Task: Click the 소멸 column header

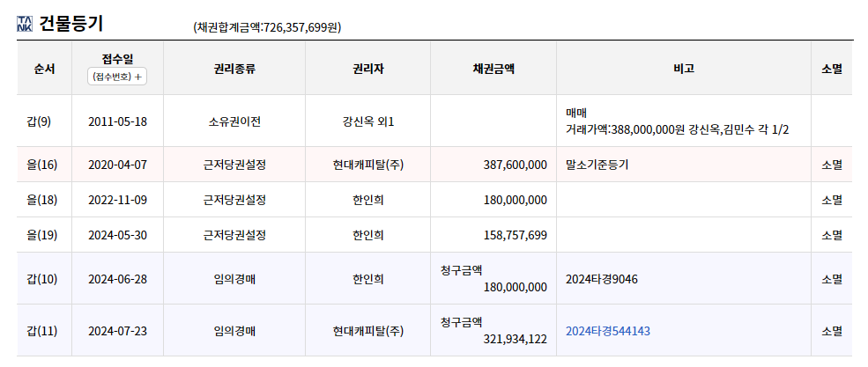Action: pyautogui.click(x=832, y=69)
